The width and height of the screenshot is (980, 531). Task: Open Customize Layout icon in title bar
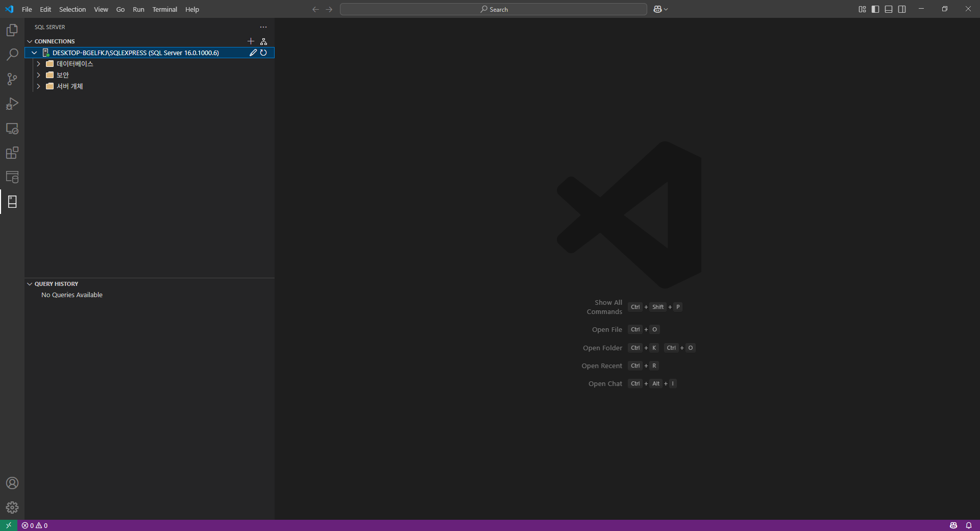tap(862, 9)
